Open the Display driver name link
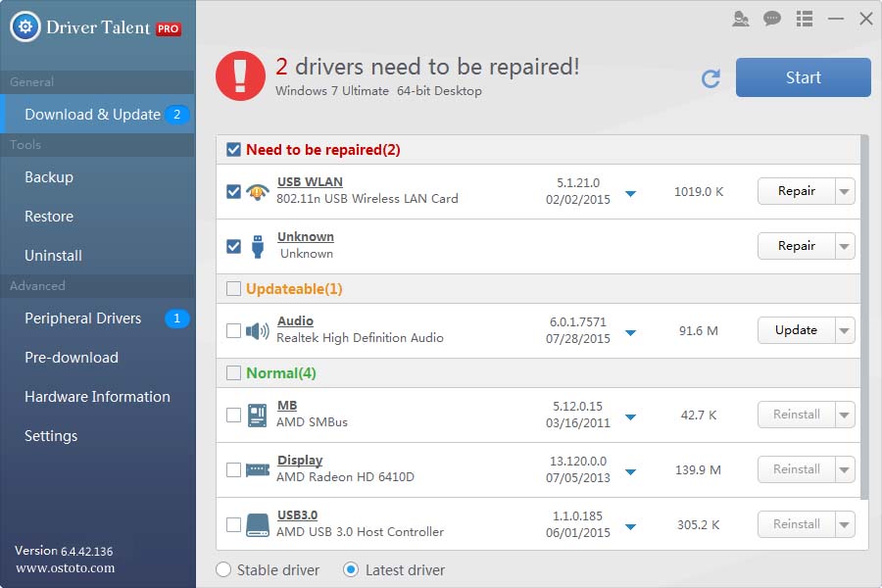 tap(300, 461)
